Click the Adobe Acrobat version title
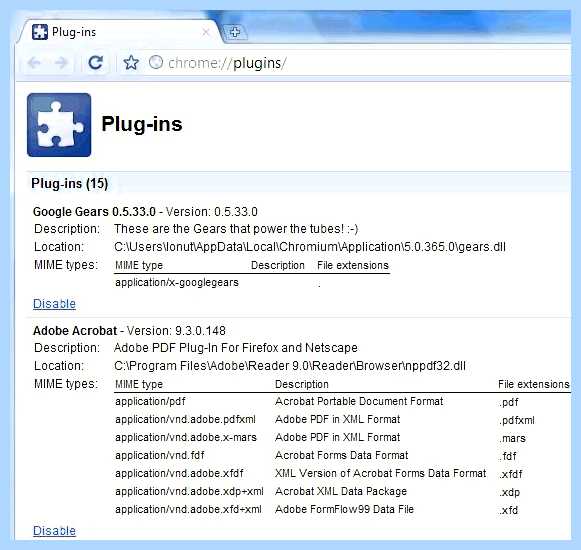Image resolution: width=581 pixels, height=550 pixels. (x=129, y=331)
